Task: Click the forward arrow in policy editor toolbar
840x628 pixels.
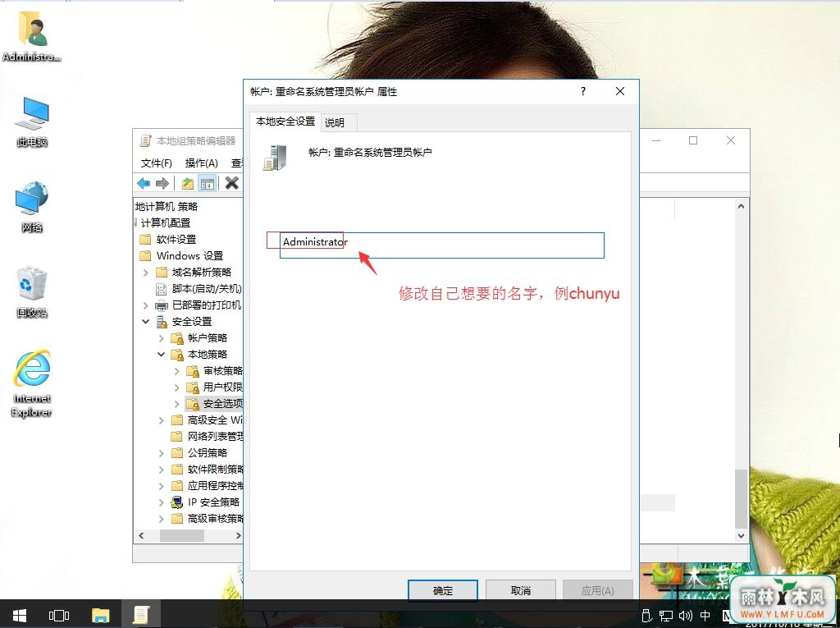Action: [x=162, y=183]
